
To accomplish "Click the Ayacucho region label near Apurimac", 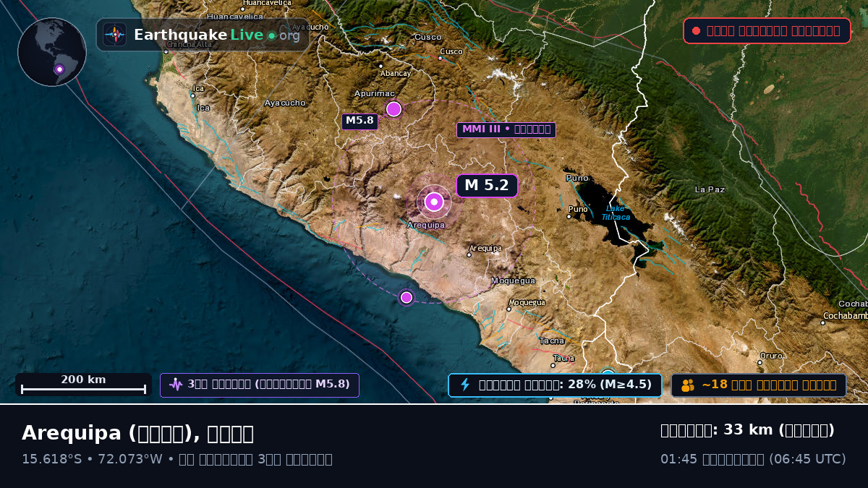I will tap(285, 103).
